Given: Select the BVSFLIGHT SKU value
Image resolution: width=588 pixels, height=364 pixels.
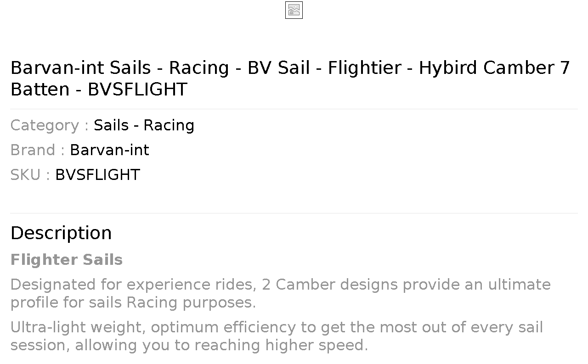Looking at the screenshot, I should click(x=97, y=175).
